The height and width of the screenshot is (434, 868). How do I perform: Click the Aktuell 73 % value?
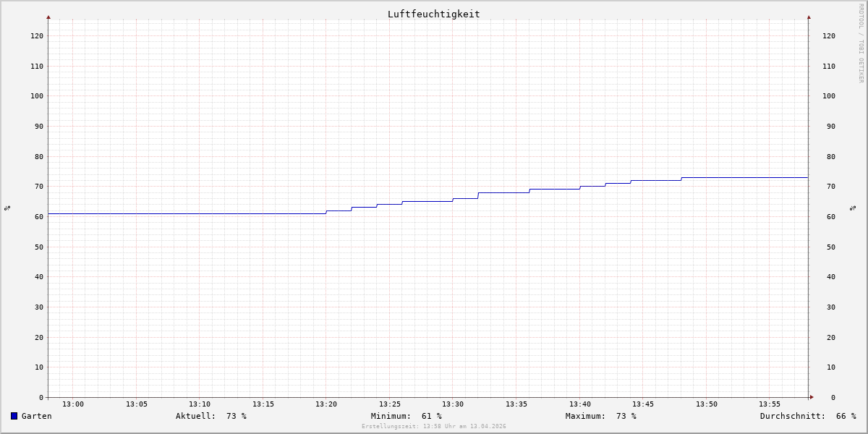[x=236, y=416]
